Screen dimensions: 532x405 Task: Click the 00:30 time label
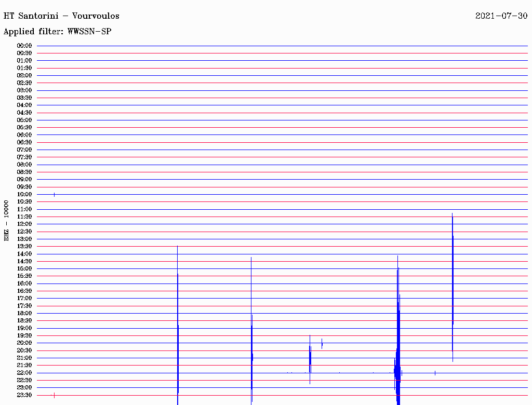tap(24, 53)
